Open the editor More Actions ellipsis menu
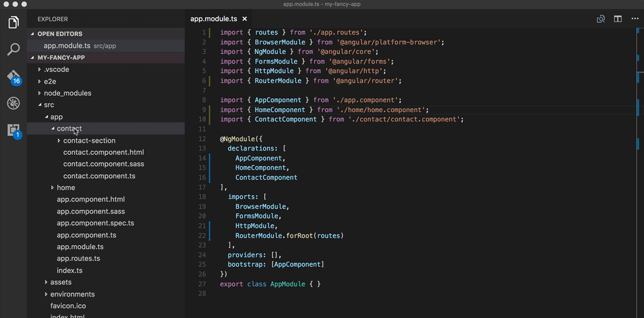Screen dimensions: 644x318 [x=634, y=19]
